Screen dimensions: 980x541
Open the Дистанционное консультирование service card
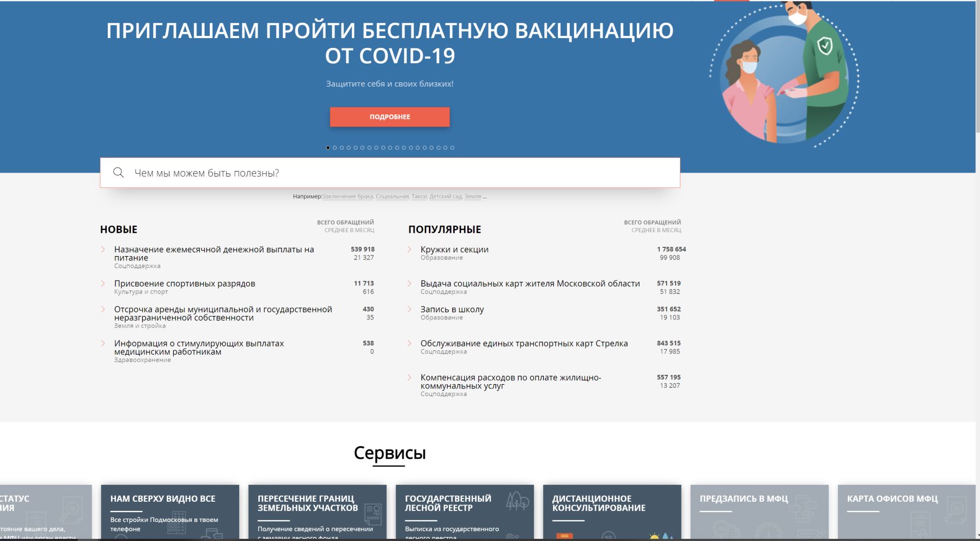[612, 511]
